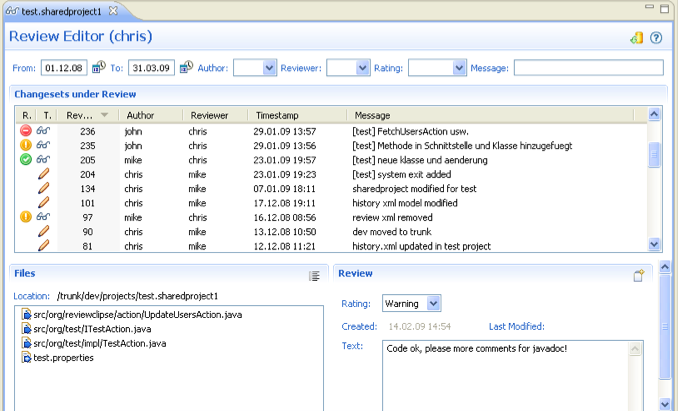
Task: Select row 'history xml model modified'
Action: [332, 203]
